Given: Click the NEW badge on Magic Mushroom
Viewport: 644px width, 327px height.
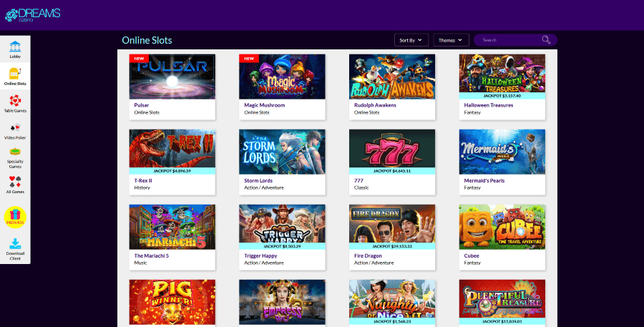Looking at the screenshot, I should coord(249,59).
